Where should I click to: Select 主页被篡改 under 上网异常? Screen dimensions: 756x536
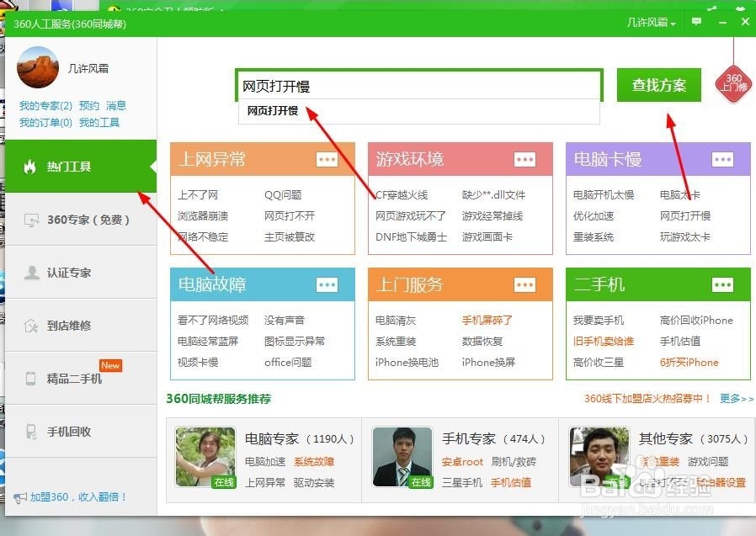pos(290,237)
